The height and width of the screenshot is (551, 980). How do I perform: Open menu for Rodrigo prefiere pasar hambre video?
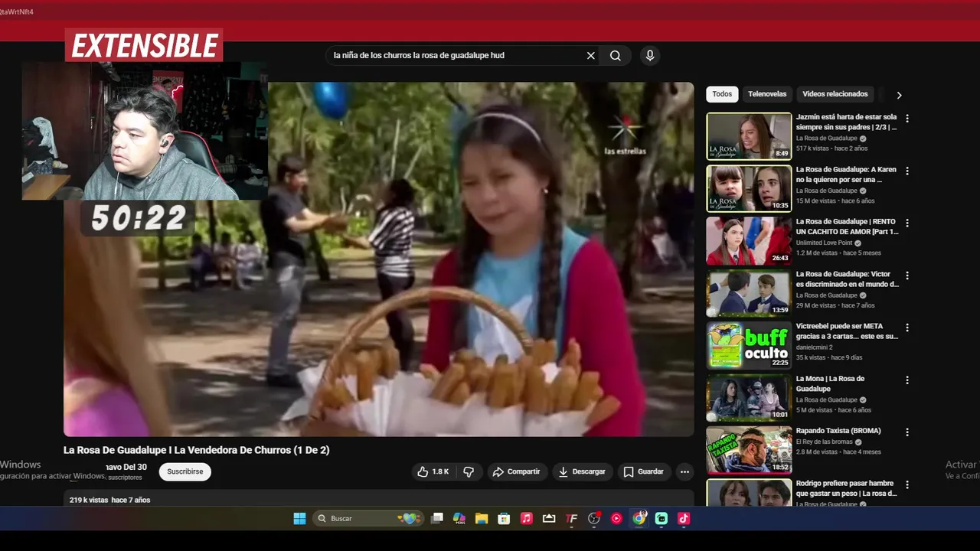point(907,484)
